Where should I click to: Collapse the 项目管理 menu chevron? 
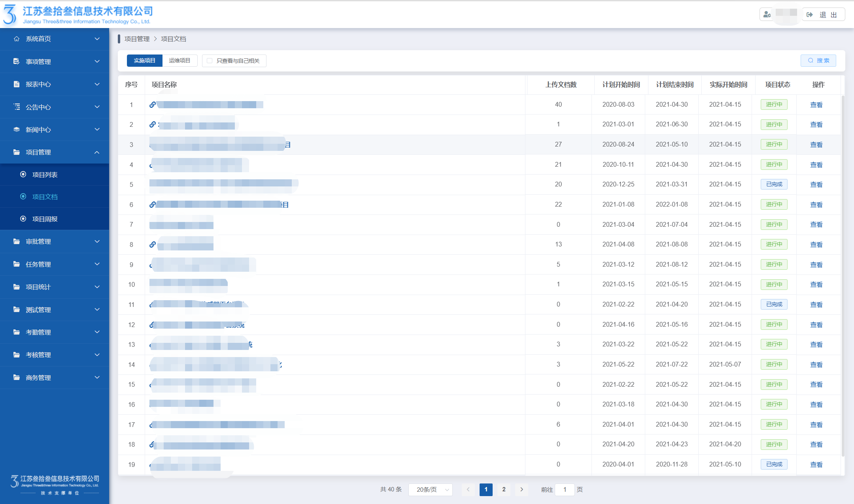[x=97, y=152]
